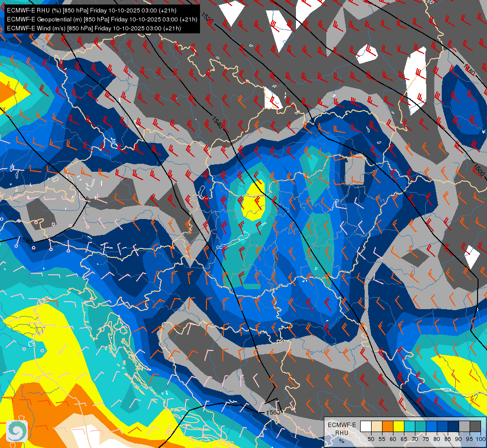
Task: Pick the light gray swatch in the legend
Action: pos(464,426)
